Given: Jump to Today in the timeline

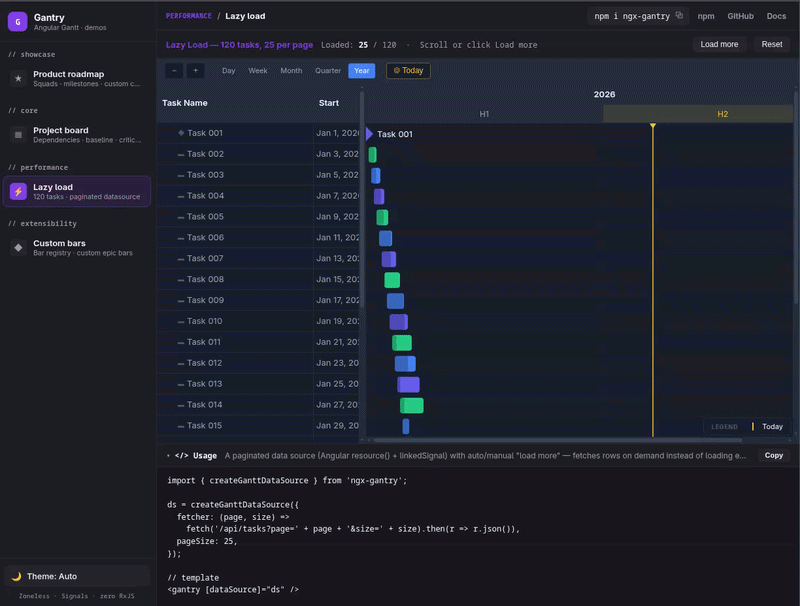Looking at the screenshot, I should point(408,70).
